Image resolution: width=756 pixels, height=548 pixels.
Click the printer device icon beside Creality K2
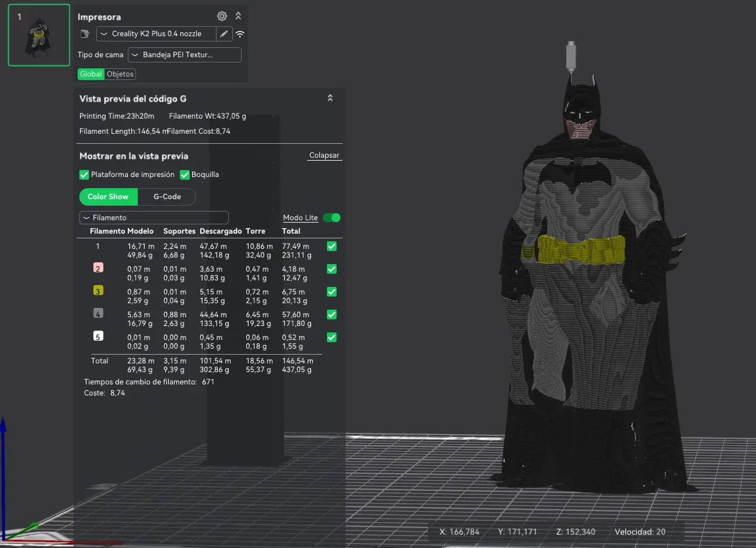pos(85,34)
